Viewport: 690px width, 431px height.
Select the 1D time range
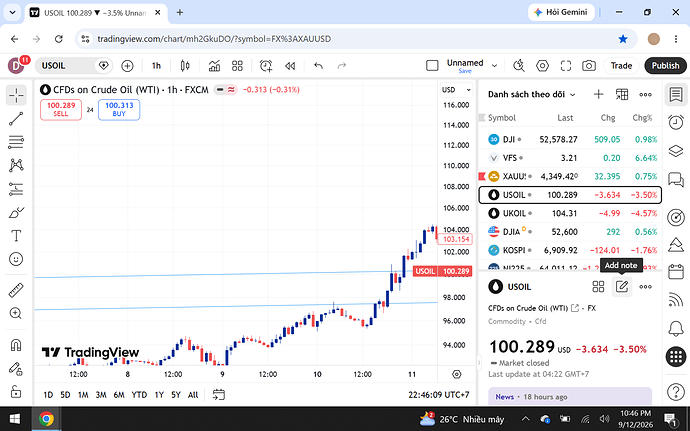coord(48,395)
